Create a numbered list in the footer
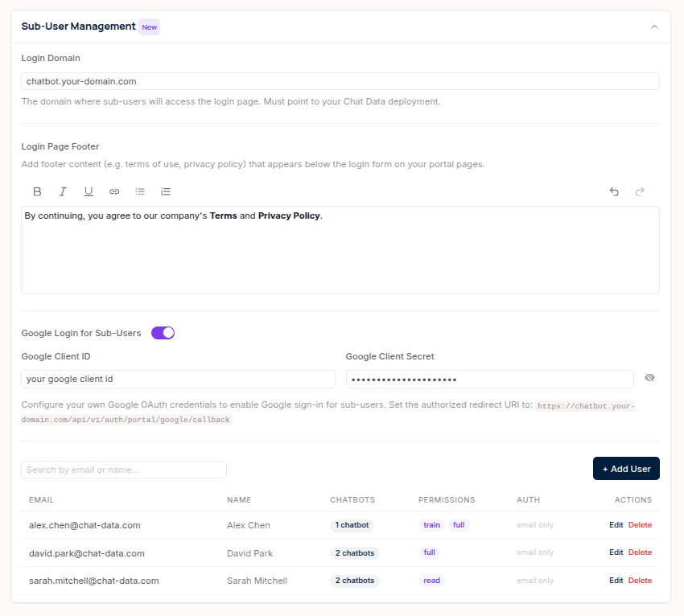 coord(166,191)
